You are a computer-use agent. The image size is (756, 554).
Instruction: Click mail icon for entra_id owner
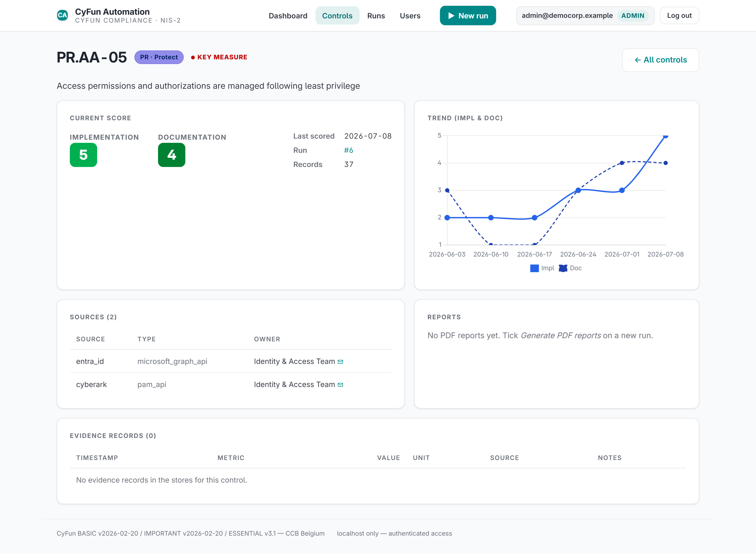tap(340, 362)
